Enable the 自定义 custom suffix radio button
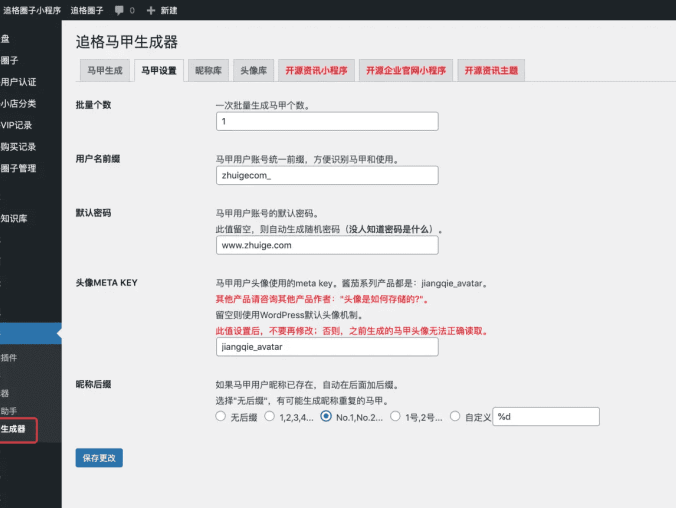Image resolution: width=676 pixels, height=508 pixels. [456, 416]
